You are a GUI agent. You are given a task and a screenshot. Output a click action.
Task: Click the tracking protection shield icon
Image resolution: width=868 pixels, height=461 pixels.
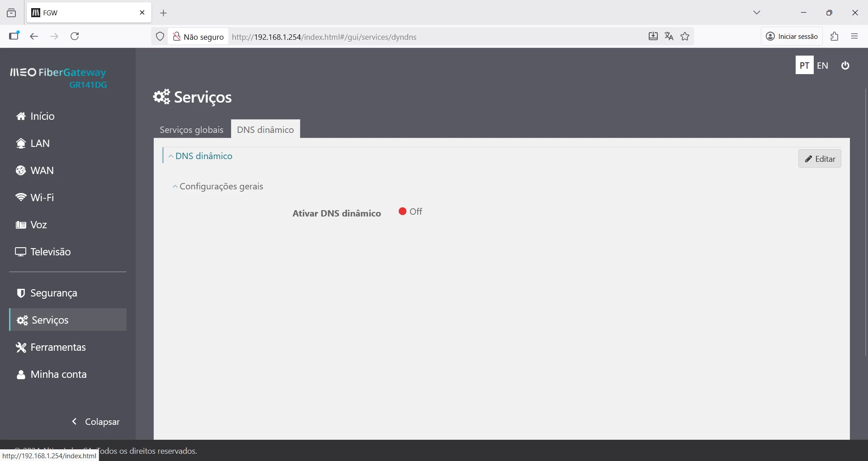point(160,37)
